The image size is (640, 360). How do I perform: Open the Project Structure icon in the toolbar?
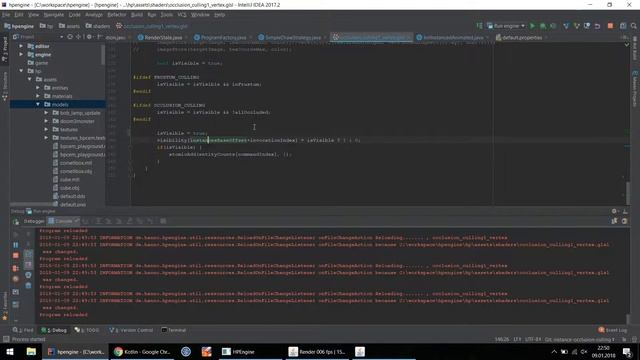[x=623, y=26]
